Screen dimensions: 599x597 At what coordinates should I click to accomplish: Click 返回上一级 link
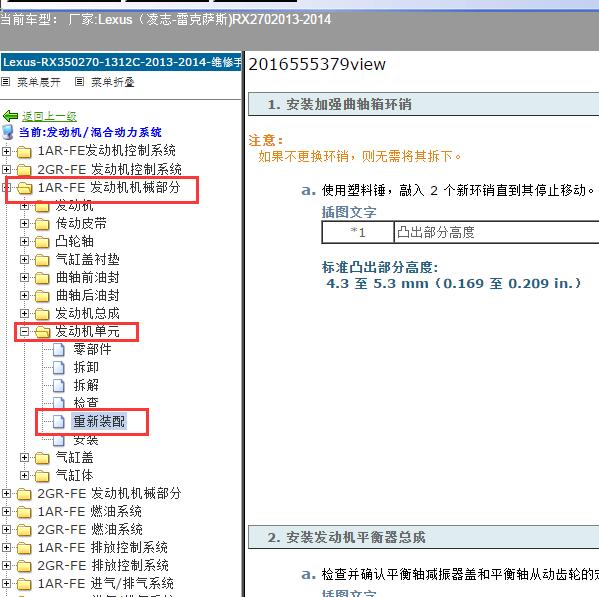49,116
